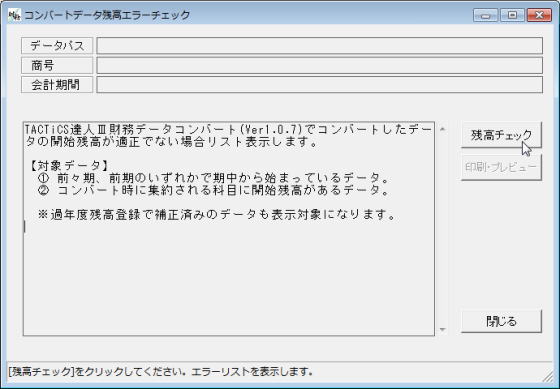
Task: Focus the 商号 input field
Action: [x=319, y=65]
